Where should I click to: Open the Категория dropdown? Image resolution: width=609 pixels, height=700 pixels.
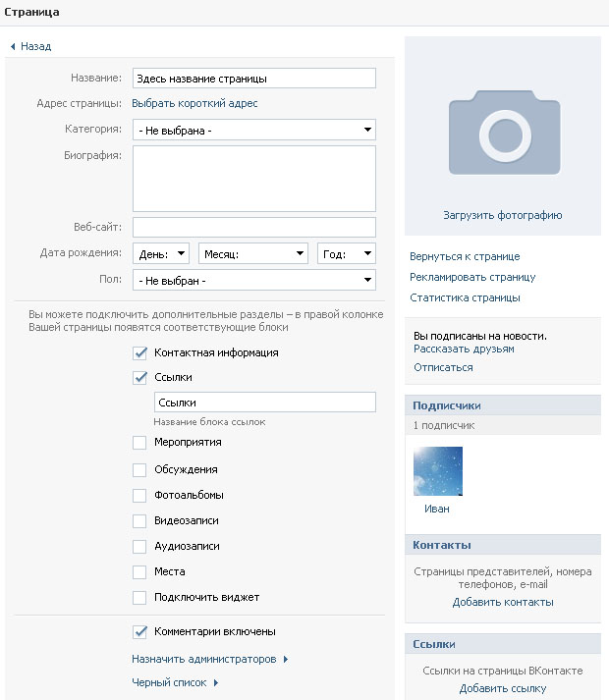click(x=254, y=130)
